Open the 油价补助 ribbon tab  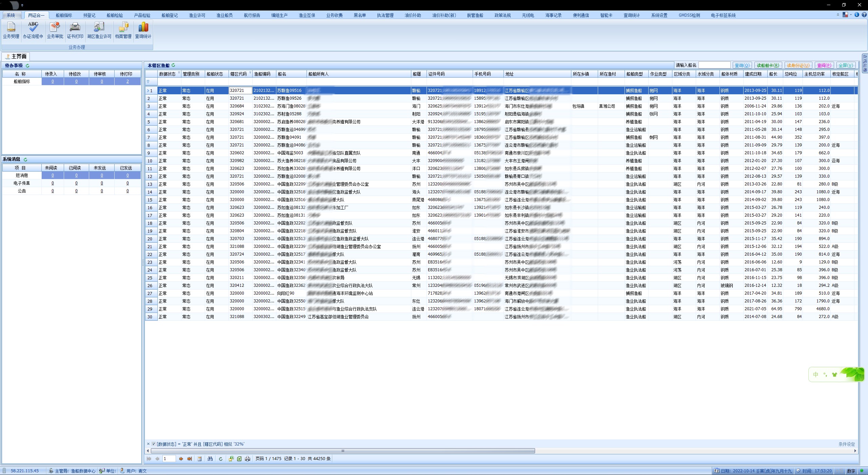click(x=413, y=15)
